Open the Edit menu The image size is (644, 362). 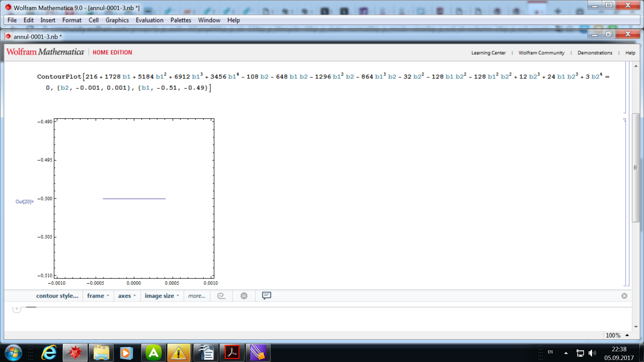(x=29, y=20)
